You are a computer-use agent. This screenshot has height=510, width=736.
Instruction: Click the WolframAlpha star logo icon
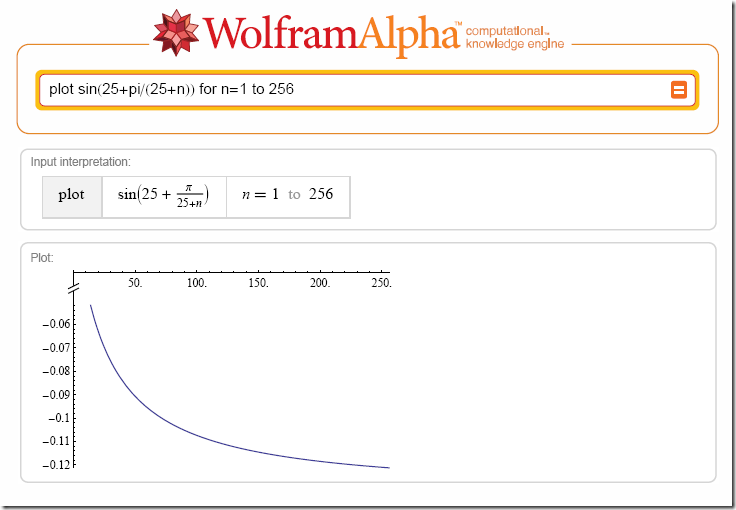(x=176, y=32)
